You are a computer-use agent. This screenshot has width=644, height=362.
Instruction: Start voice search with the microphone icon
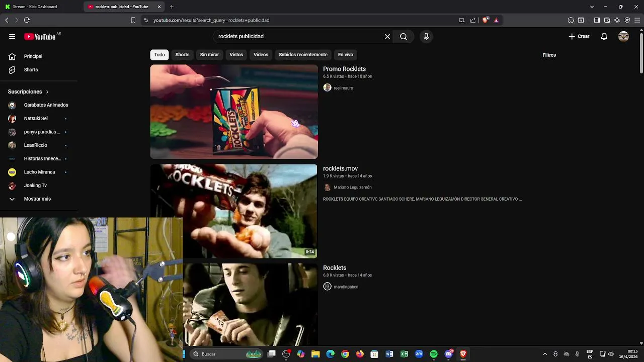(x=426, y=36)
